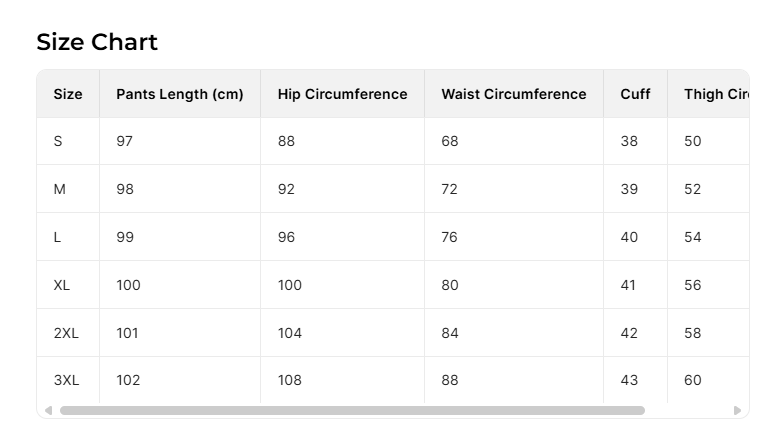Click the horizontal scrollbar thumb below the chart
This screenshot has height=429, width=765.
(352, 410)
